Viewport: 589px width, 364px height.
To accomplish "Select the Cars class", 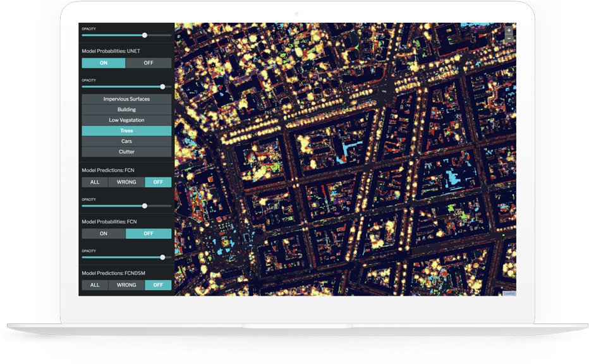I will 126,142.
